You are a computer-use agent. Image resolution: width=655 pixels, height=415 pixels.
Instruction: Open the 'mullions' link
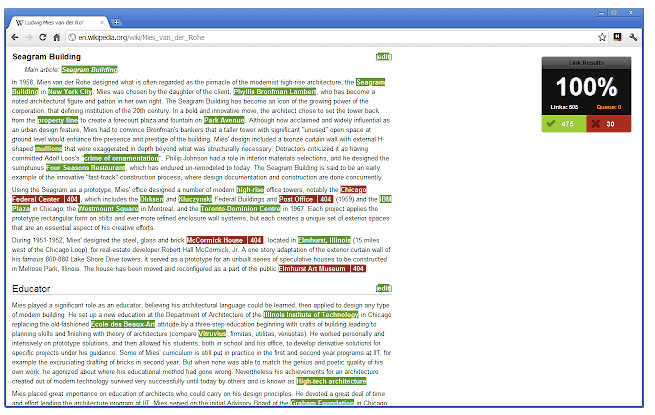48,149
